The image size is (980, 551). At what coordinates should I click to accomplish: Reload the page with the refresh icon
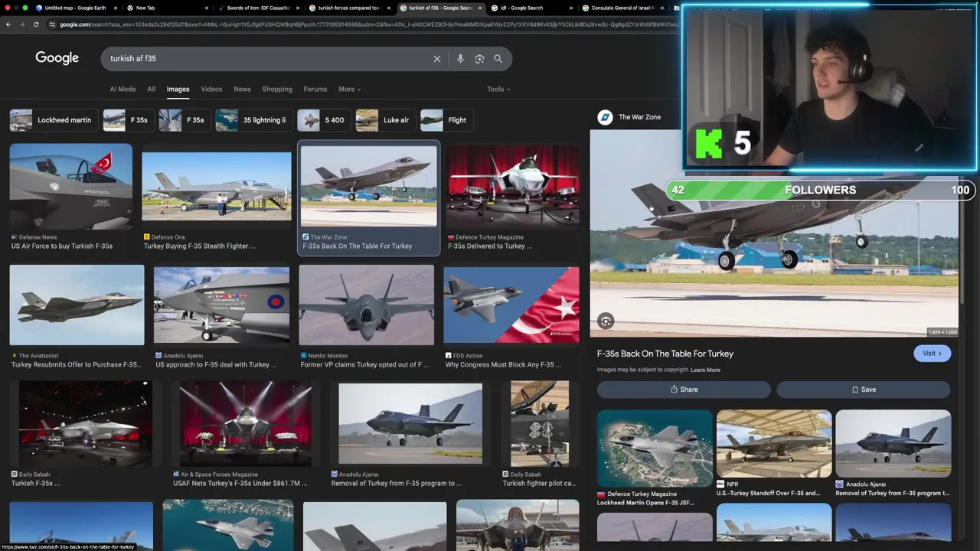pos(35,24)
